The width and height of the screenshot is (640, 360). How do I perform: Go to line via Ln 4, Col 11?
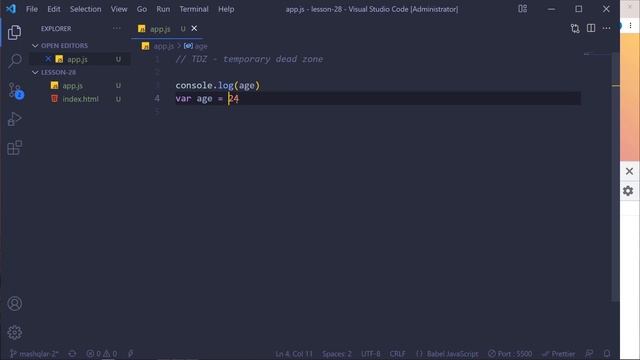pos(294,353)
